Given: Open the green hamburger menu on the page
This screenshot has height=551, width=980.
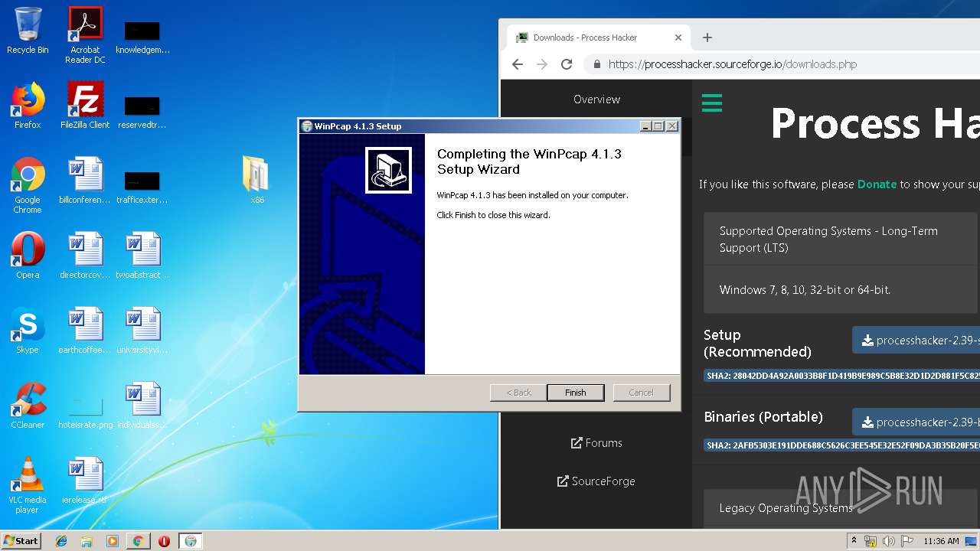Looking at the screenshot, I should coord(712,103).
